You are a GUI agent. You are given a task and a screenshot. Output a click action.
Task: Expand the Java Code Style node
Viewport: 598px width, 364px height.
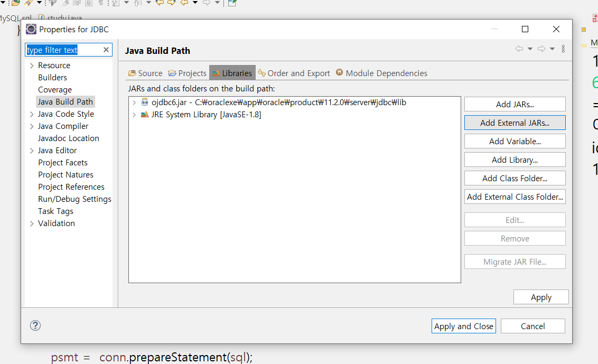pyautogui.click(x=32, y=114)
